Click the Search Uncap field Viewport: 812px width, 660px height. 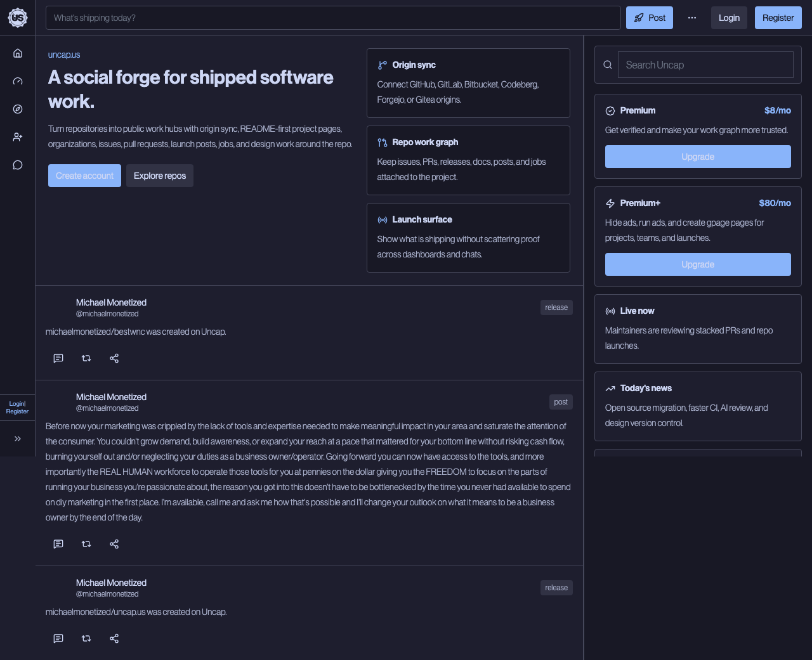(705, 65)
